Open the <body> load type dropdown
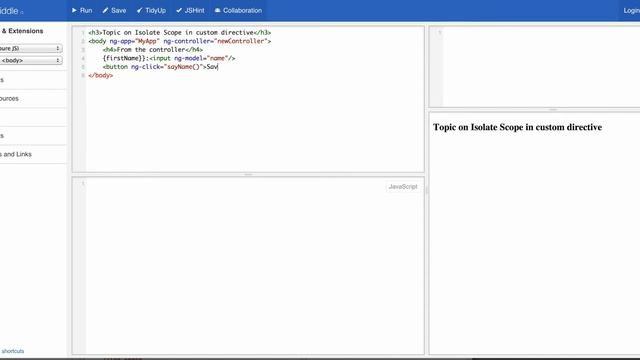Screen dimensions: 640x360 click(x=31, y=60)
